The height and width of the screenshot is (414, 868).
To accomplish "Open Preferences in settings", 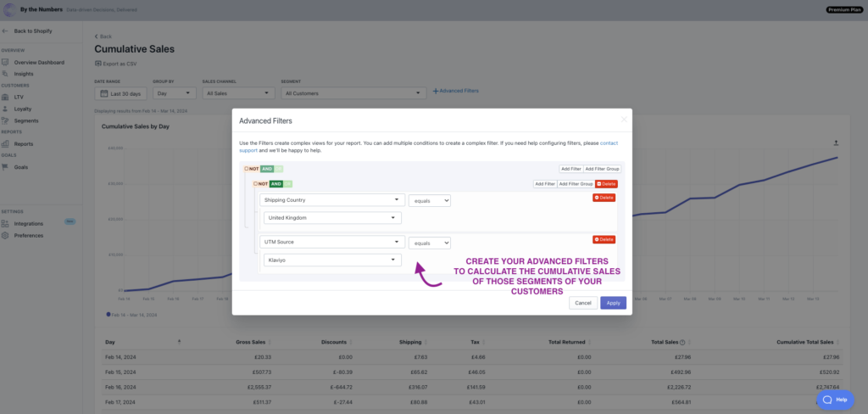I will coord(29,236).
